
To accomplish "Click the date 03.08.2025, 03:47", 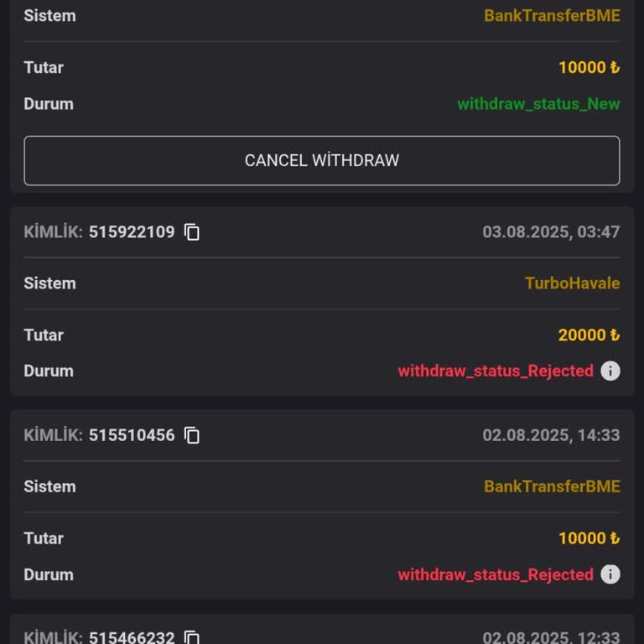I will click(x=551, y=232).
